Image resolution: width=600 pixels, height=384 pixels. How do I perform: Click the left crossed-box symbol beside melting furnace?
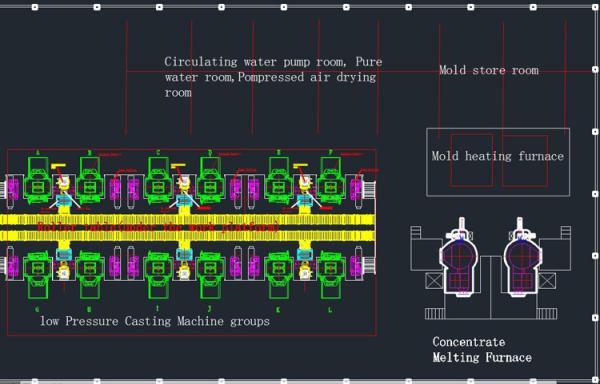pos(434,281)
